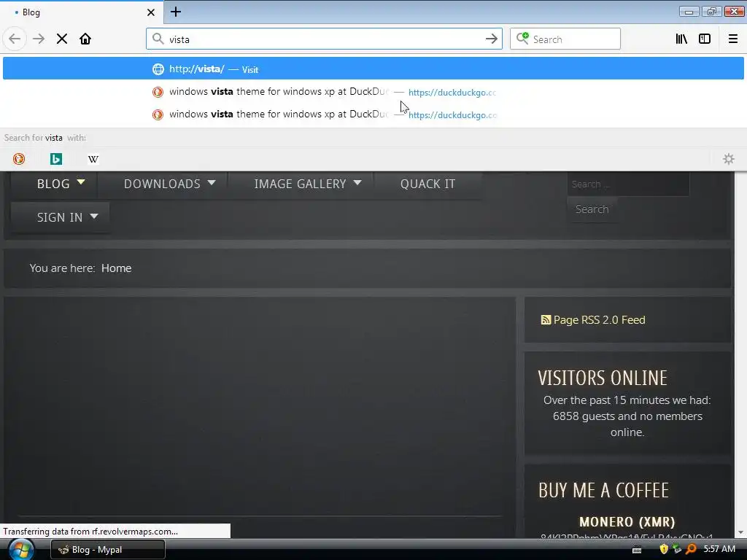The height and width of the screenshot is (560, 747).
Task: Go forward with the forward arrow button
Action: click(39, 39)
